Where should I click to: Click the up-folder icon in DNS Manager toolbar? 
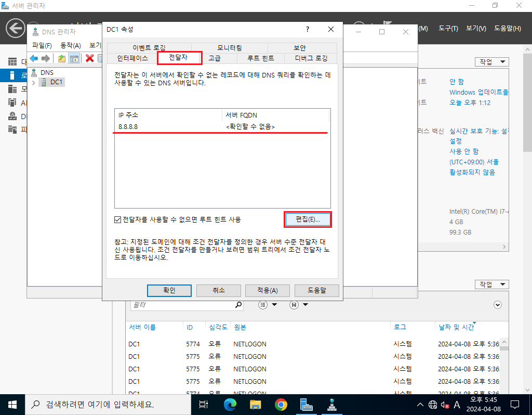61,58
